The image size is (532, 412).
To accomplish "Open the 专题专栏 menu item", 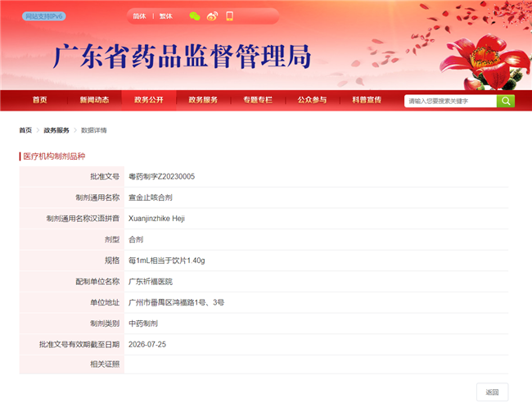I will (x=258, y=100).
